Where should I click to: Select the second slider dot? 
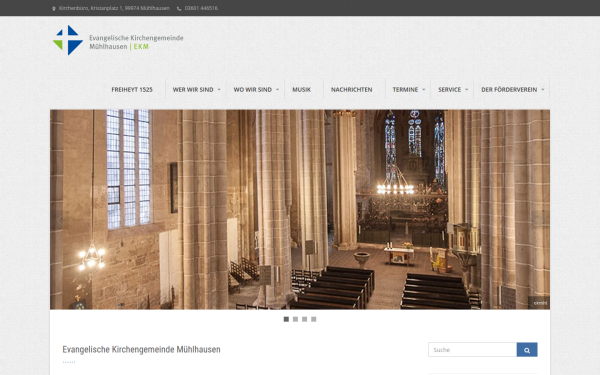(295, 319)
